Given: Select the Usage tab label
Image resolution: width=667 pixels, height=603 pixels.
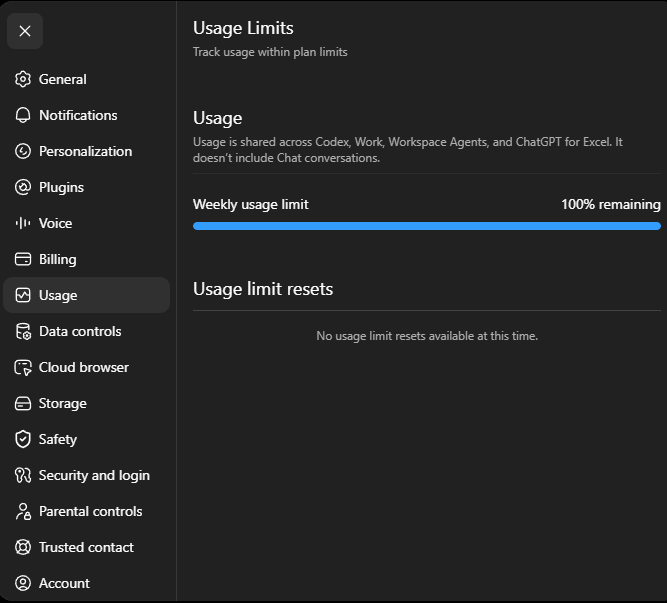Looking at the screenshot, I should [x=58, y=295].
